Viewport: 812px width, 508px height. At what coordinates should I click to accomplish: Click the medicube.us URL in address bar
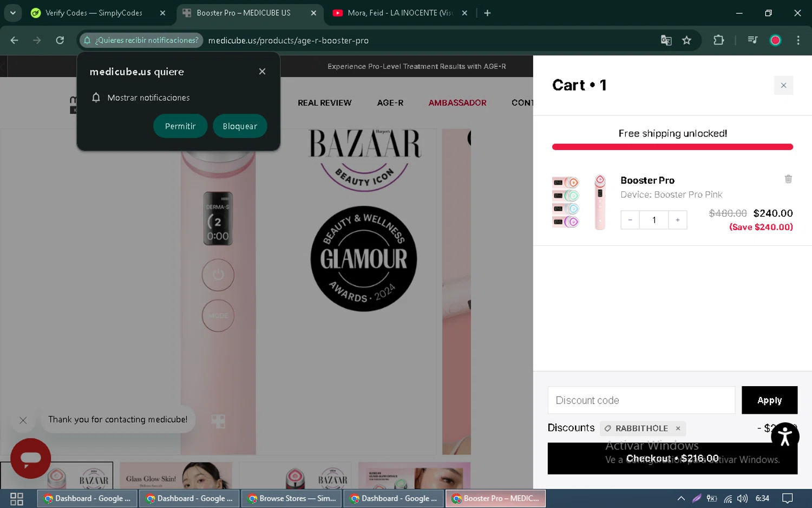288,41
